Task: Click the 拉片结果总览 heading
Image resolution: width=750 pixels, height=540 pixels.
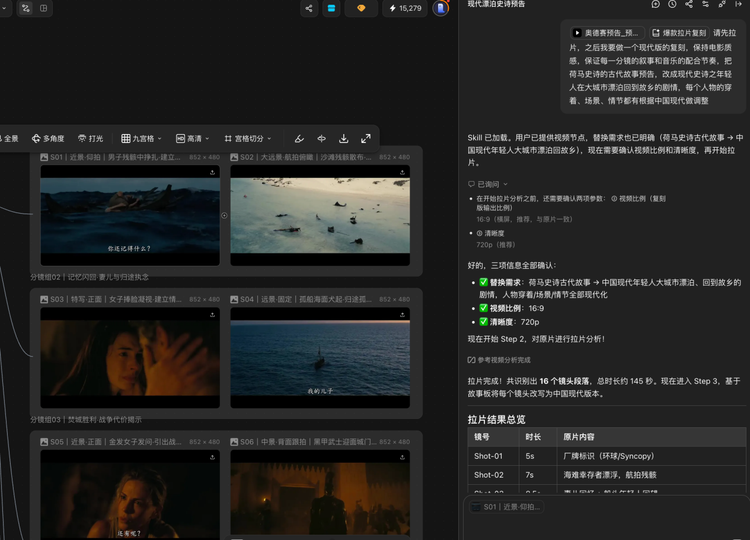Action: tap(496, 419)
